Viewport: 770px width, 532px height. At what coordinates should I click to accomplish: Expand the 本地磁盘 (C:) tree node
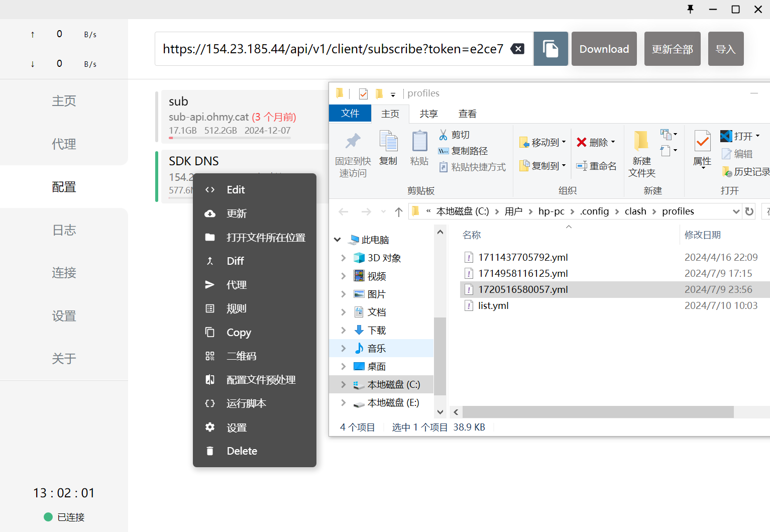click(x=344, y=384)
